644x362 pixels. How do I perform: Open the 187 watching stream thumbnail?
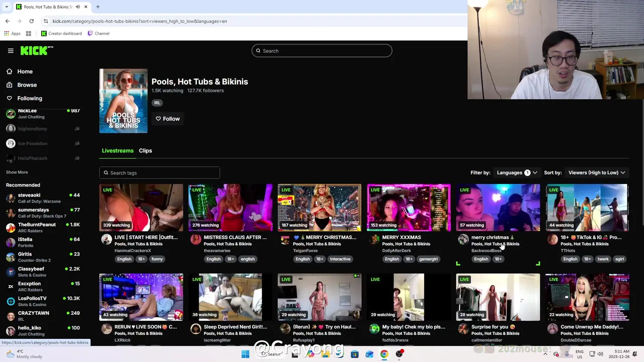[319, 208]
